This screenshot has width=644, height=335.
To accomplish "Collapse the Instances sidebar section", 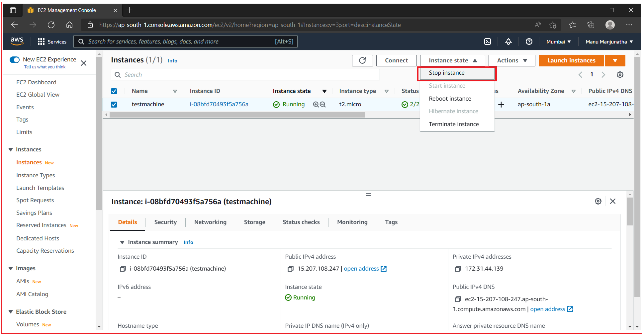I will point(11,150).
